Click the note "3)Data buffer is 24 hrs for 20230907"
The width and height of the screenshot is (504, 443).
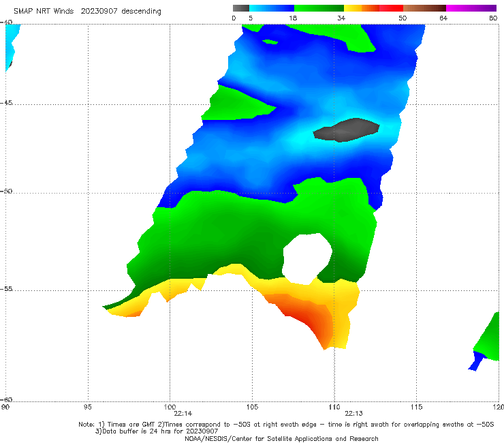click(x=157, y=431)
